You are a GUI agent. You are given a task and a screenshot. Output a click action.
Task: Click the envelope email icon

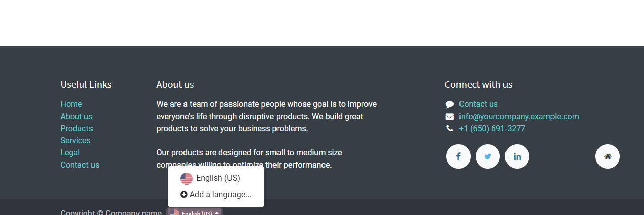tap(449, 117)
